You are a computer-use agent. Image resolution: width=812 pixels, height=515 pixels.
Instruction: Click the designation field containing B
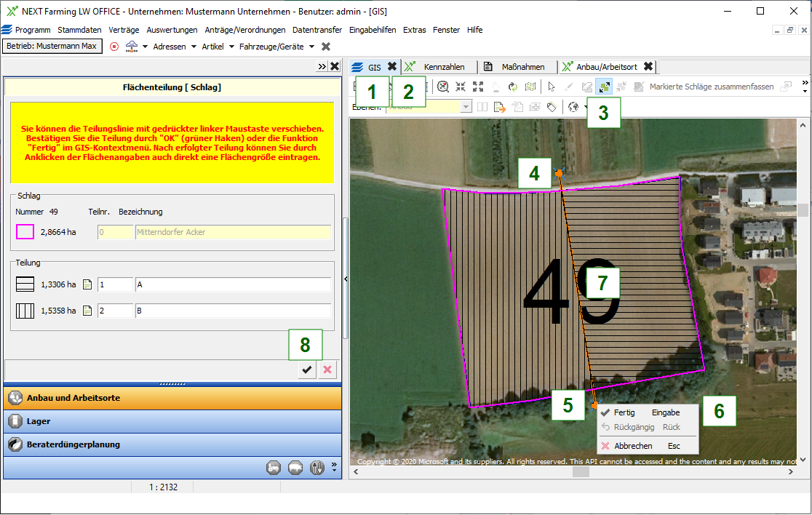233,311
